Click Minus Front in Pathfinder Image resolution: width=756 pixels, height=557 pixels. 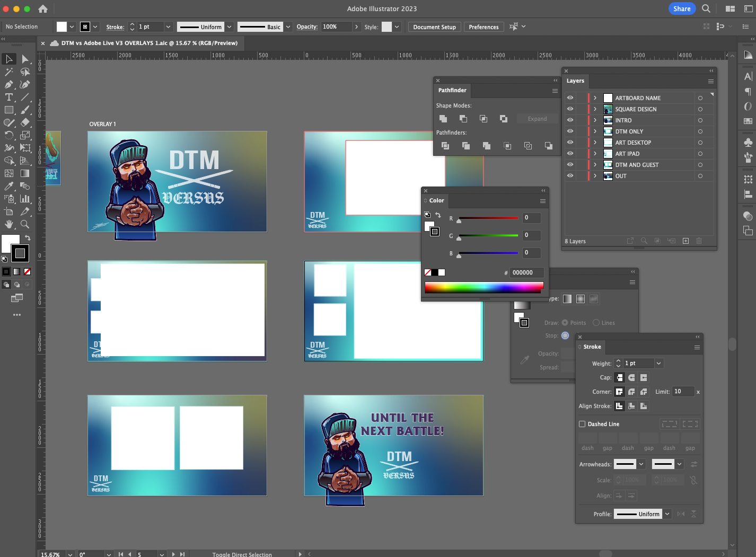point(463,119)
